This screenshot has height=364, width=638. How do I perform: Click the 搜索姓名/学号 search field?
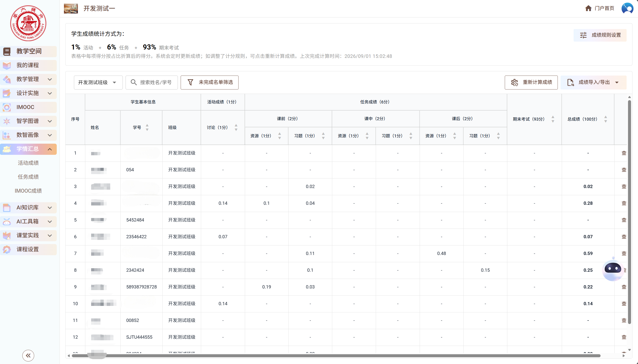(152, 82)
